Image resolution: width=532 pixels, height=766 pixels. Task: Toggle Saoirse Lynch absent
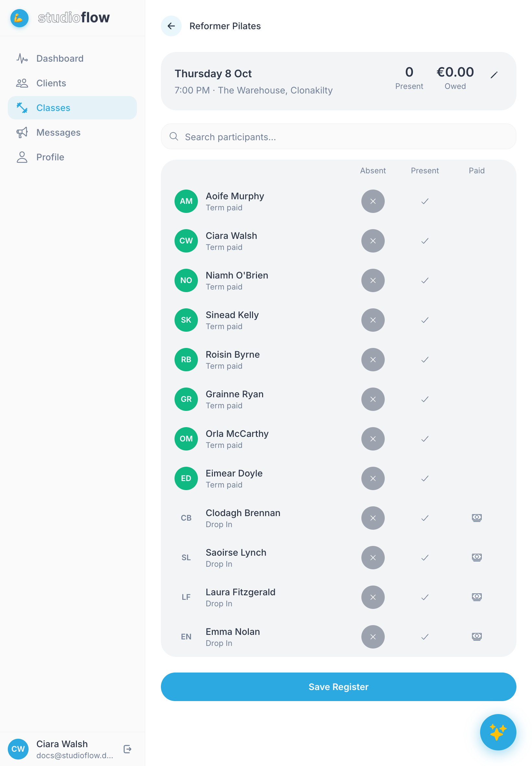pyautogui.click(x=373, y=557)
